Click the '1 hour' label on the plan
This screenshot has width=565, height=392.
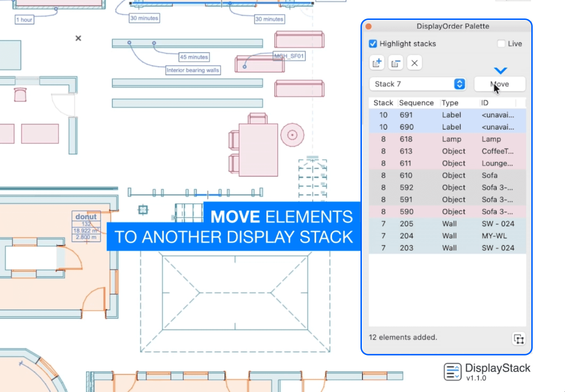tap(24, 20)
